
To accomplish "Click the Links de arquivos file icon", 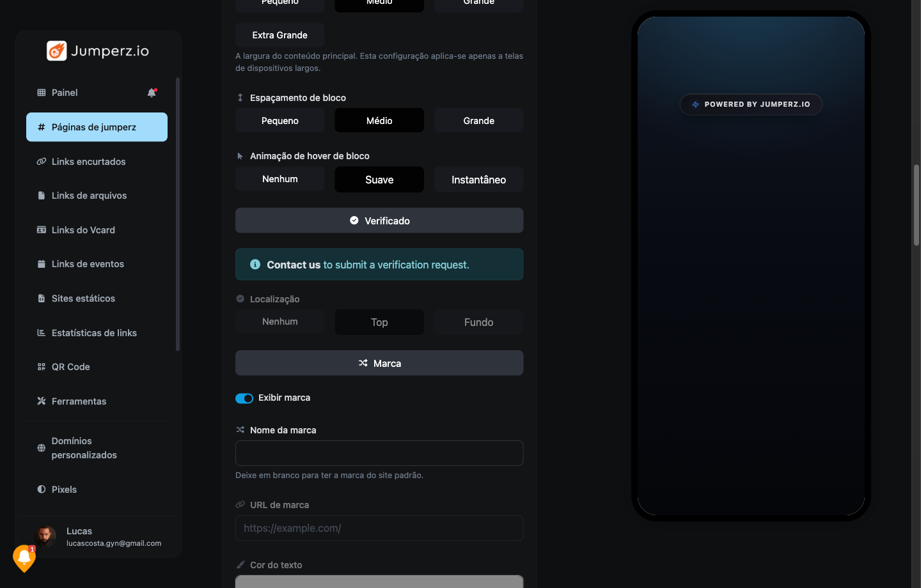I will coord(42,196).
